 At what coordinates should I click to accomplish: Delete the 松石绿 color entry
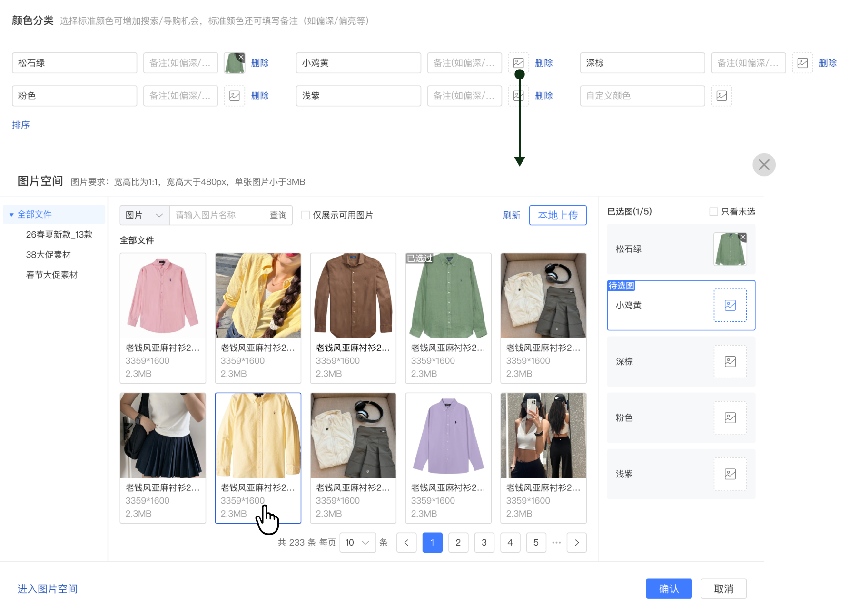click(260, 63)
